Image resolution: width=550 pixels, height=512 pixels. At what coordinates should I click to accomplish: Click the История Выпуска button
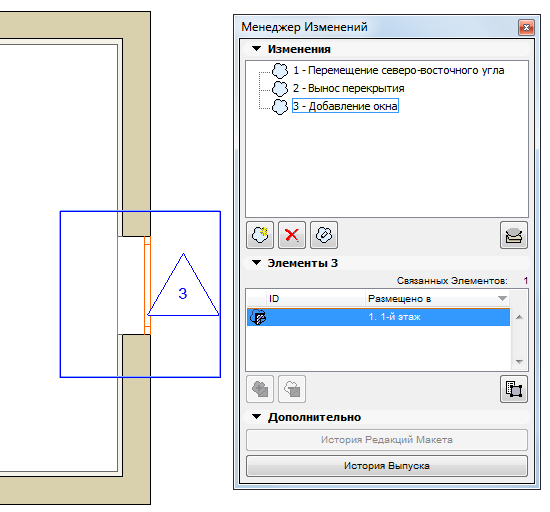coord(387,466)
